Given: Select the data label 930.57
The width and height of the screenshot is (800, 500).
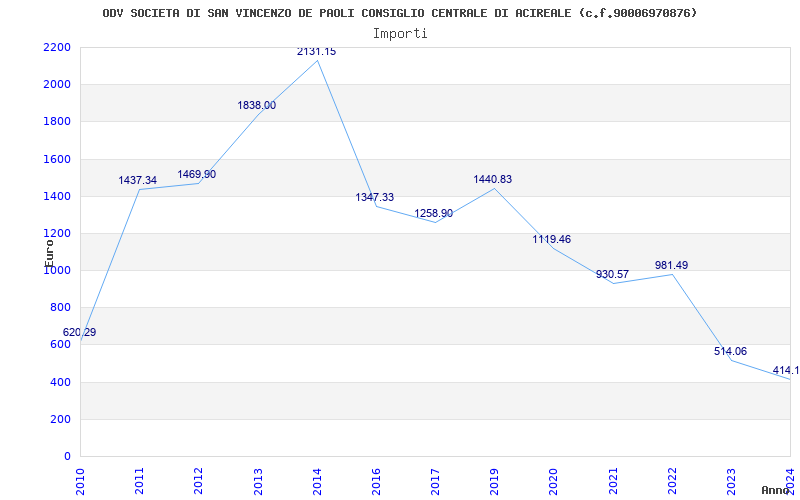Looking at the screenshot, I should tap(612, 274).
